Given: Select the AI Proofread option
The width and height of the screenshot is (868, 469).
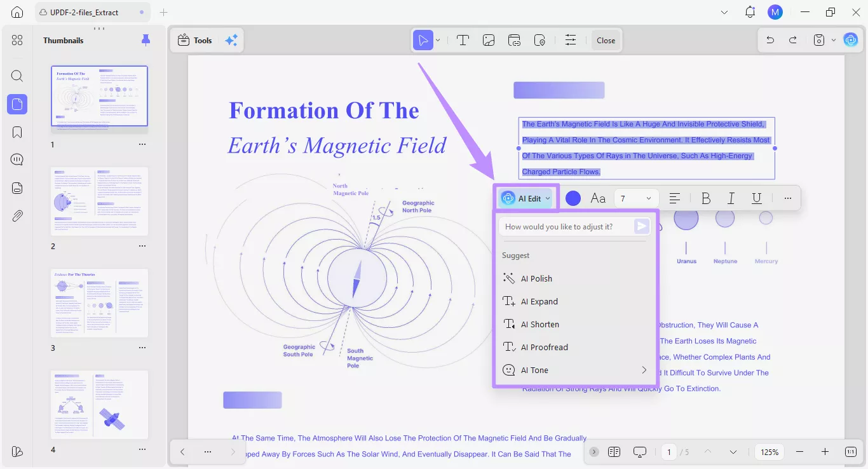Looking at the screenshot, I should coord(544,347).
